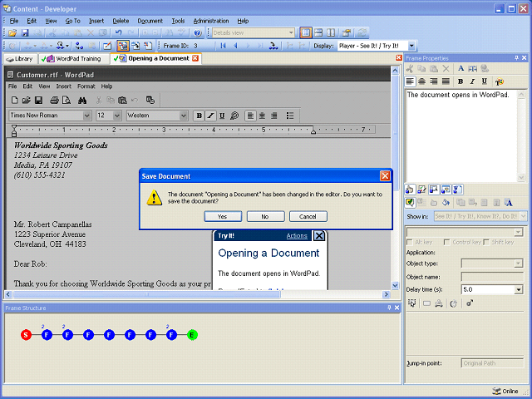Screen dimensions: 532x399
Task: Toggle Italic in WordPad format bar
Action: (x=210, y=116)
